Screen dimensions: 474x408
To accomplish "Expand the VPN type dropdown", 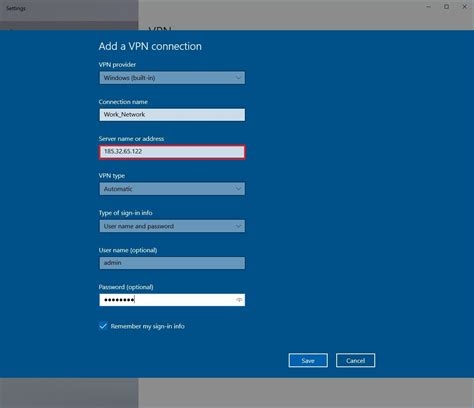I will pos(172,189).
